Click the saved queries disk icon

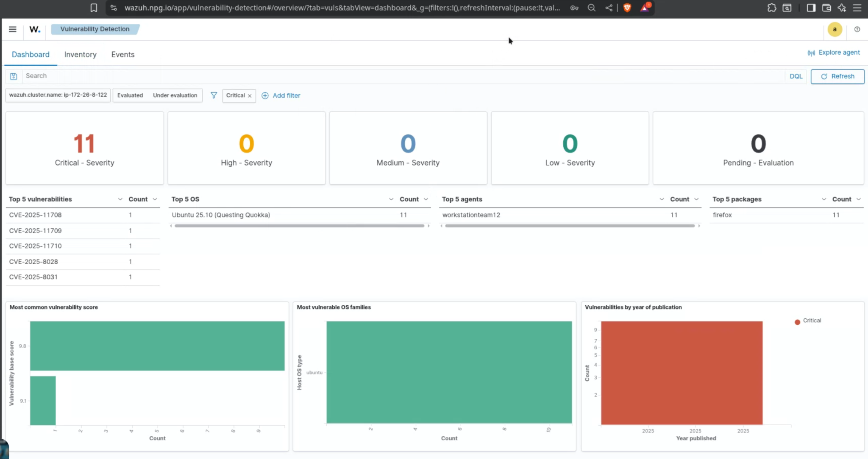[x=14, y=76]
